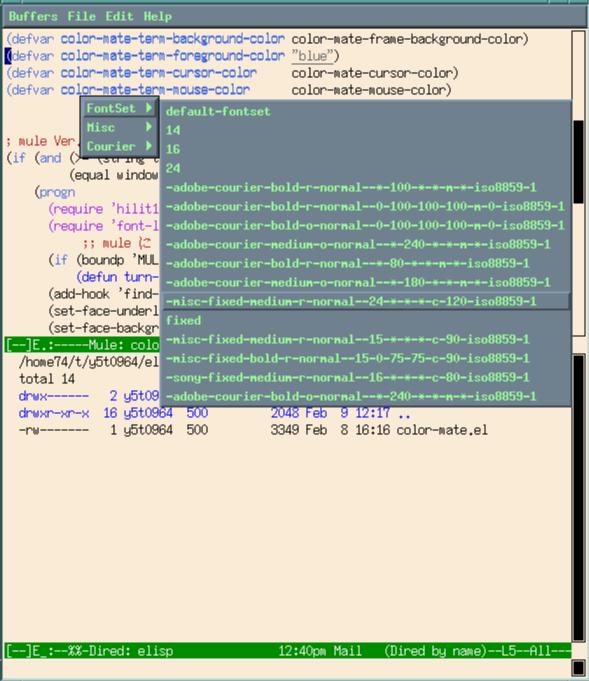Open the Help menu
The width and height of the screenshot is (589, 681).
point(158,17)
